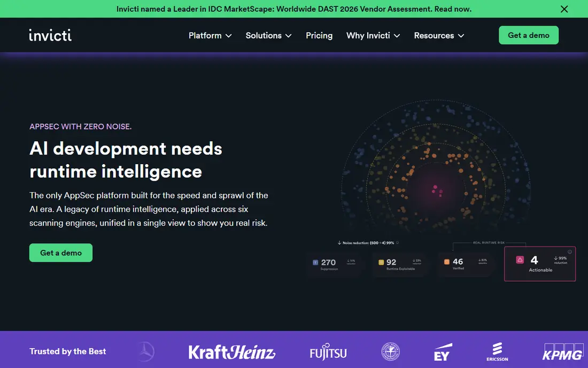Close the green IDC MarketScape announcement banner
The width and height of the screenshot is (588, 368).
click(x=564, y=9)
